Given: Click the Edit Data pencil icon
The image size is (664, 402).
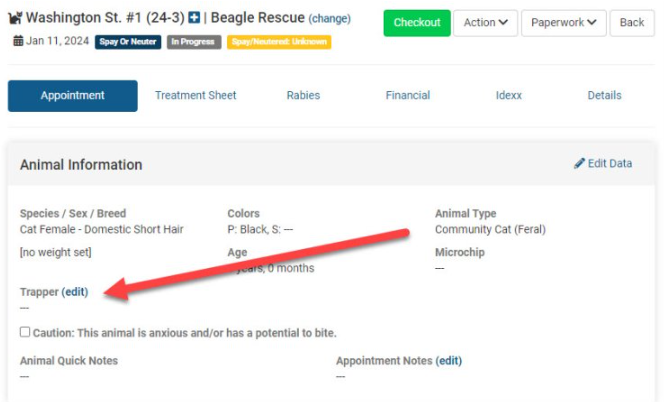Looking at the screenshot, I should pyautogui.click(x=579, y=163).
